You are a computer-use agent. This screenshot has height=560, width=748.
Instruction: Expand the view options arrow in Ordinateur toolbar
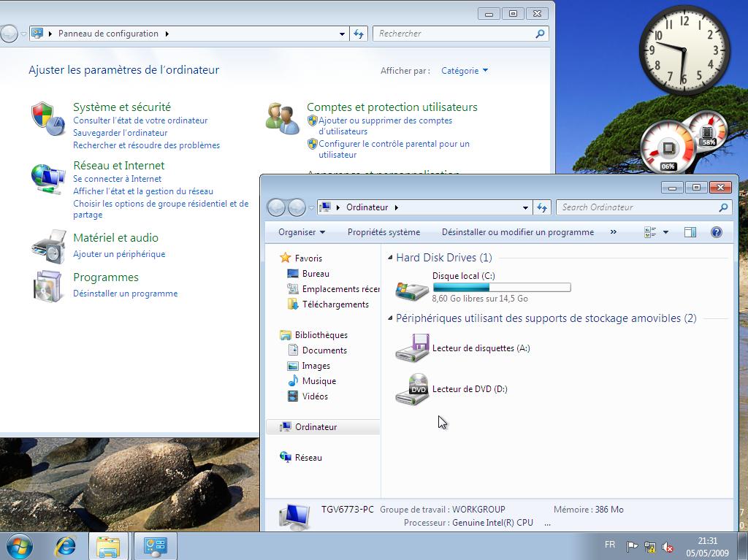click(x=665, y=232)
